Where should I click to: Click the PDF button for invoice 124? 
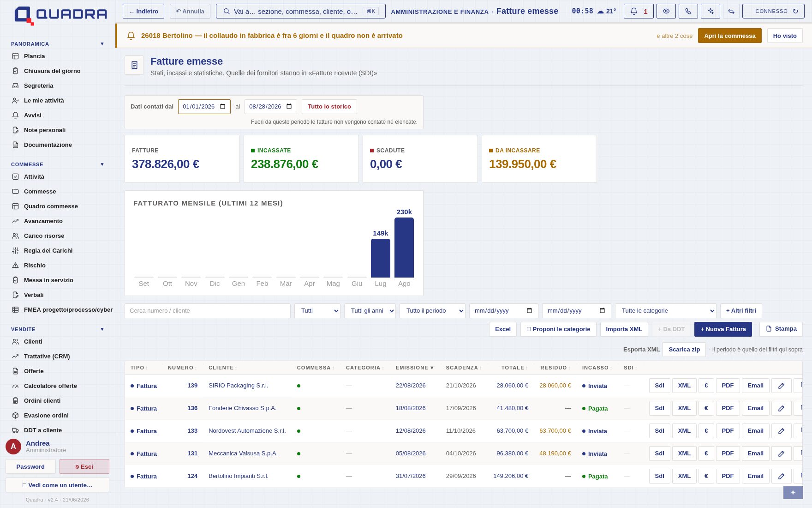pos(728,476)
